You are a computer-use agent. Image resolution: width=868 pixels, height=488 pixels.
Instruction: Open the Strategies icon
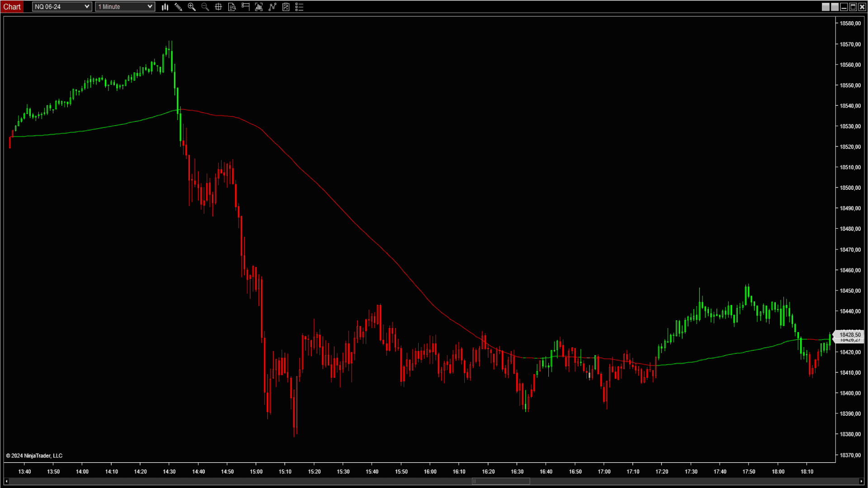(272, 7)
